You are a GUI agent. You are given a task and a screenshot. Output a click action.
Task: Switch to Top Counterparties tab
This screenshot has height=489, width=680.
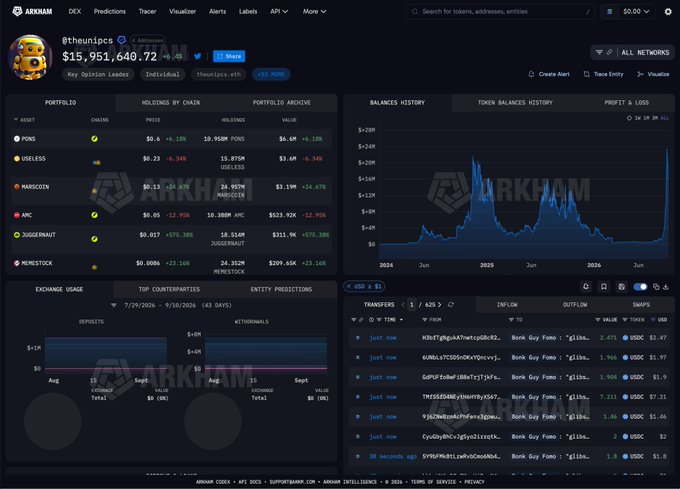(169, 289)
